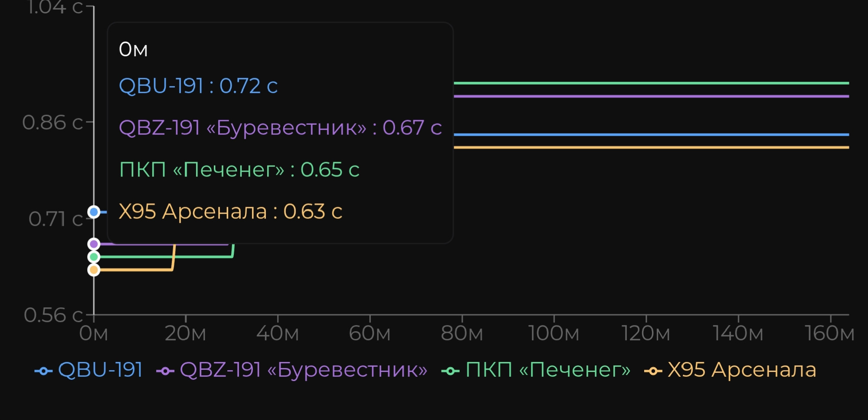
Task: Click the 80м x-axis label
Action: pos(462,334)
